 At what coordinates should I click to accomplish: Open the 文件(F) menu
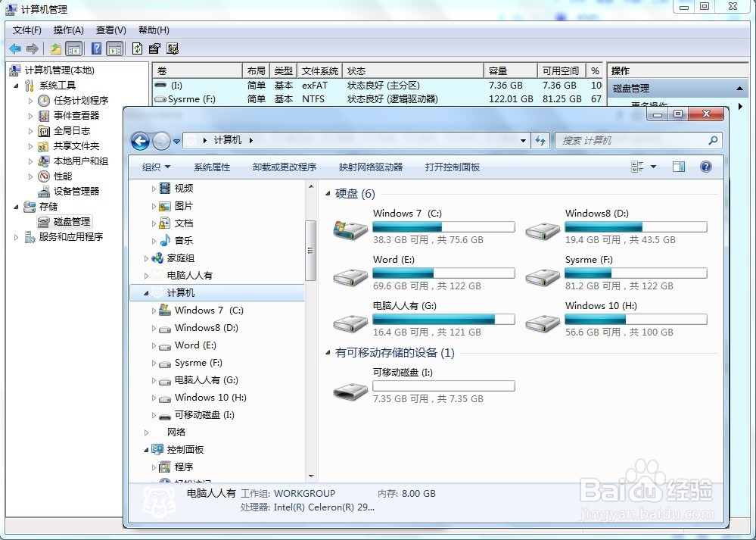pyautogui.click(x=27, y=30)
